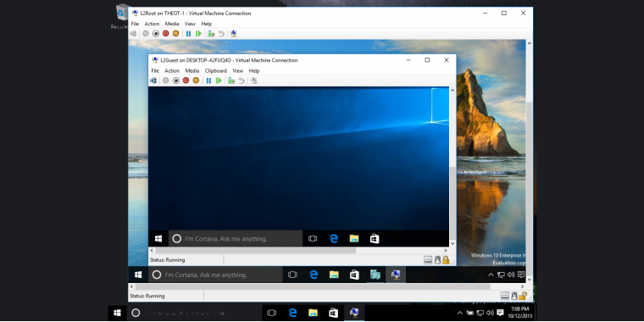Click Enhanced Session icon in L2Root toolbar
Image resolution: width=644 pixels, height=322 pixels.
[234, 34]
